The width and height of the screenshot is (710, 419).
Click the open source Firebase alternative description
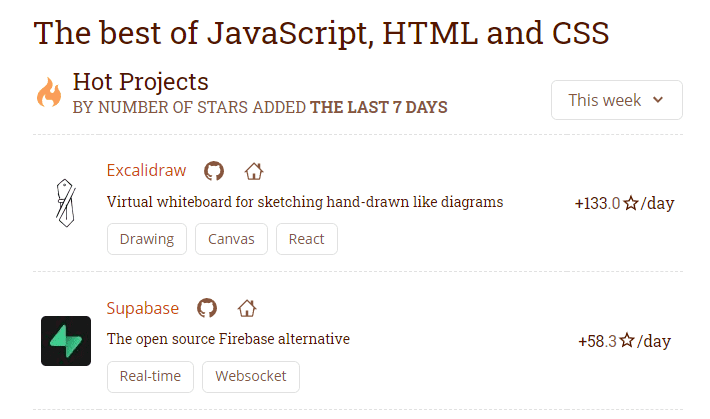pos(228,339)
